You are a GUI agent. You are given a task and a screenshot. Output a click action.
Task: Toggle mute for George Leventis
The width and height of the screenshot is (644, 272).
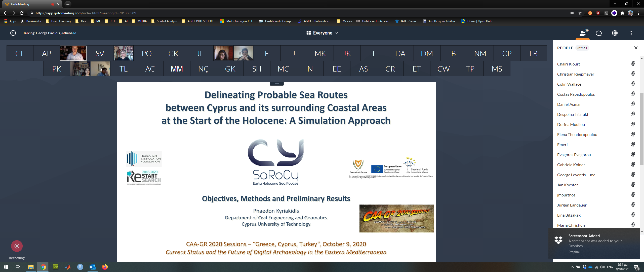coord(633,175)
